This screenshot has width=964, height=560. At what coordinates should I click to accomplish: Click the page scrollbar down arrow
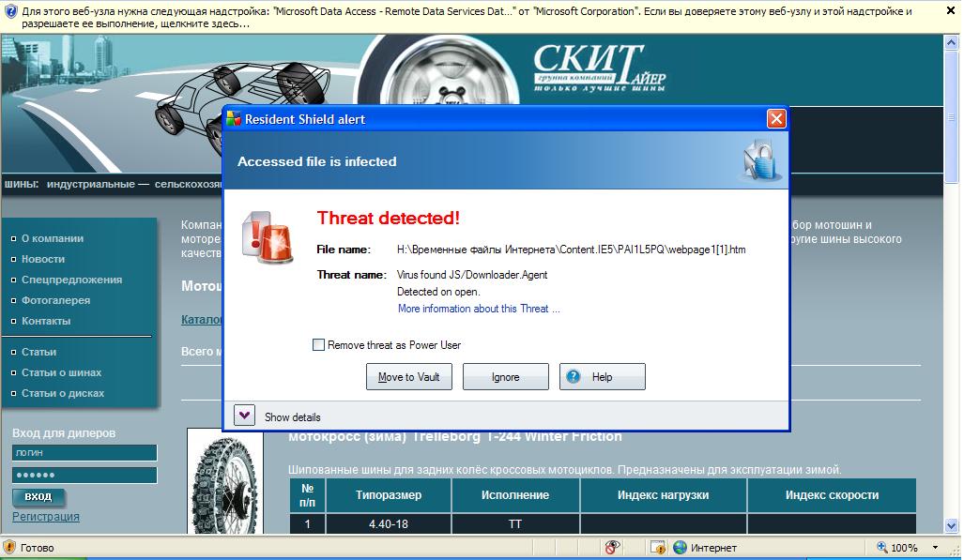951,525
